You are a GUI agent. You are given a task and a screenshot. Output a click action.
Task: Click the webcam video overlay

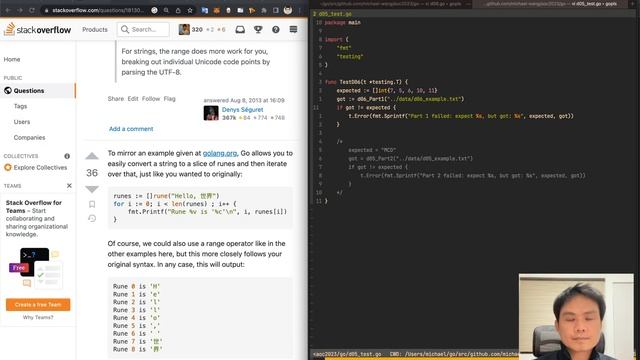pos(576,317)
